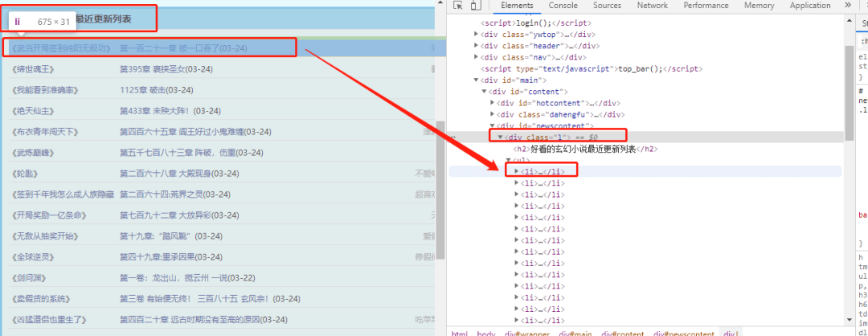Open chapter 第四百六十五章 阎王好过小鬼难缠
Screen dimensions: 868x336
tap(182, 132)
